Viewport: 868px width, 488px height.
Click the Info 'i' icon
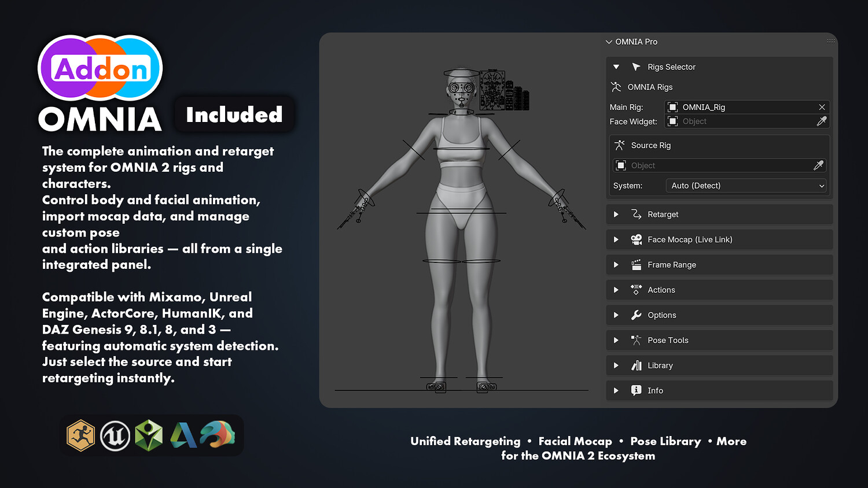(637, 390)
